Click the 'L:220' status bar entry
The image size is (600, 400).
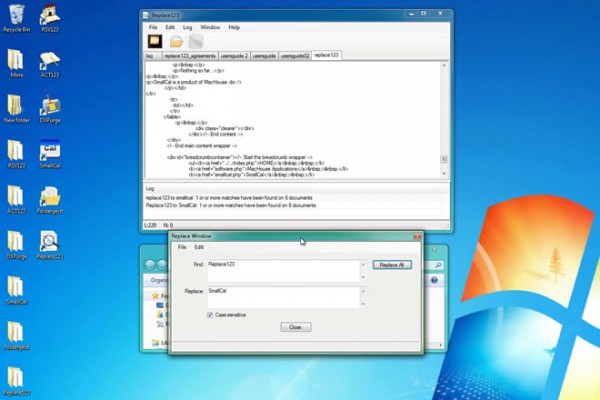[150, 225]
